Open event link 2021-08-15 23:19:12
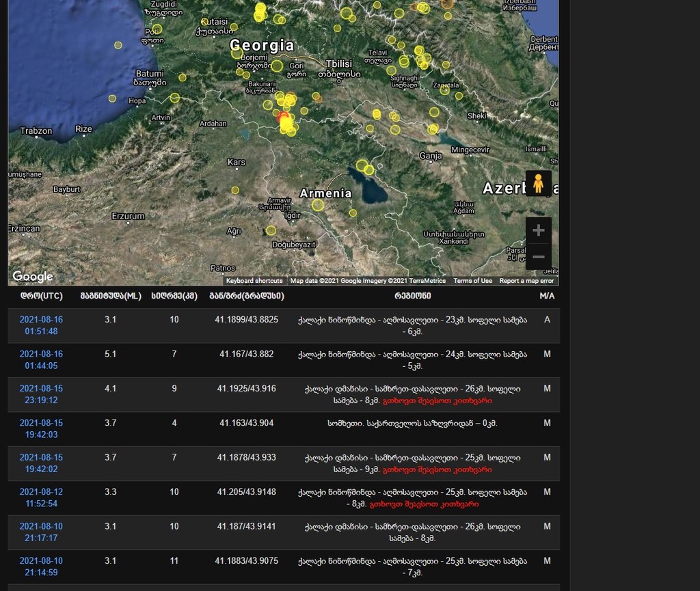The image size is (700, 591). tap(41, 394)
